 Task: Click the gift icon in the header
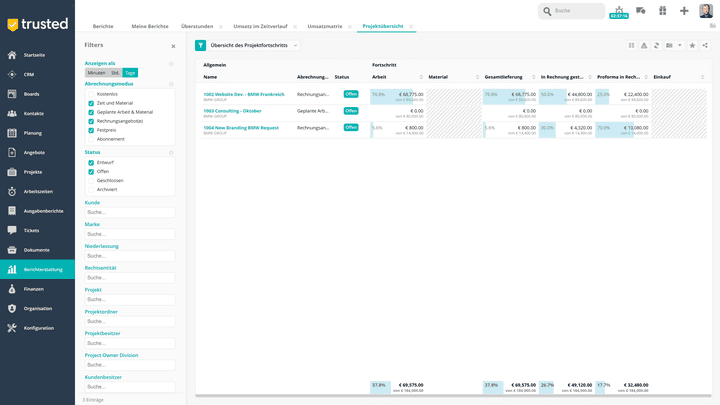662,11
